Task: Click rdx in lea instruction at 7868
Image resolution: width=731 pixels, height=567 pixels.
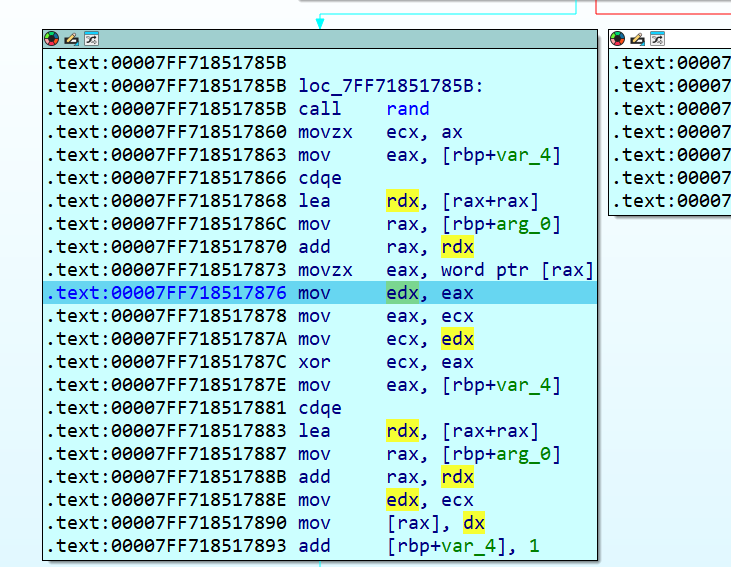Action: (x=402, y=201)
